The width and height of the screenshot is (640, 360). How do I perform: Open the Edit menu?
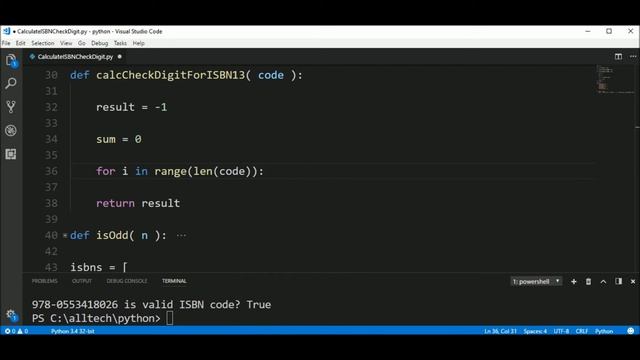pos(20,43)
